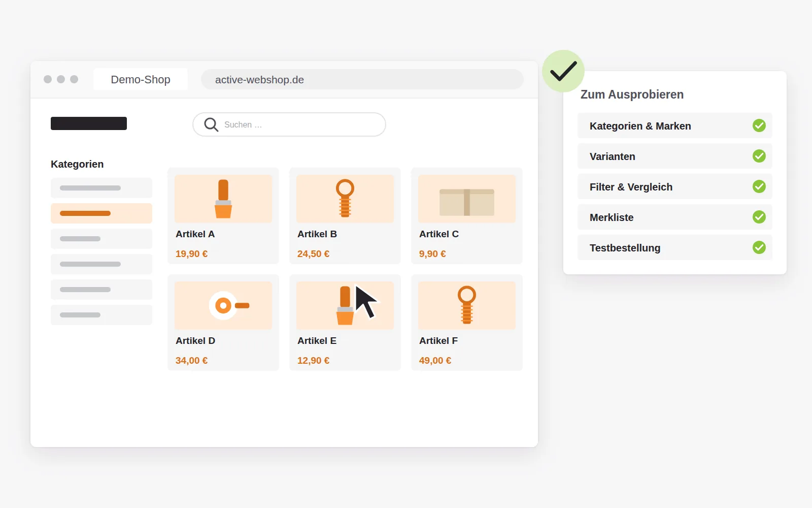The image size is (812, 508).
Task: Click the 34,00 € price
Action: pos(191,361)
